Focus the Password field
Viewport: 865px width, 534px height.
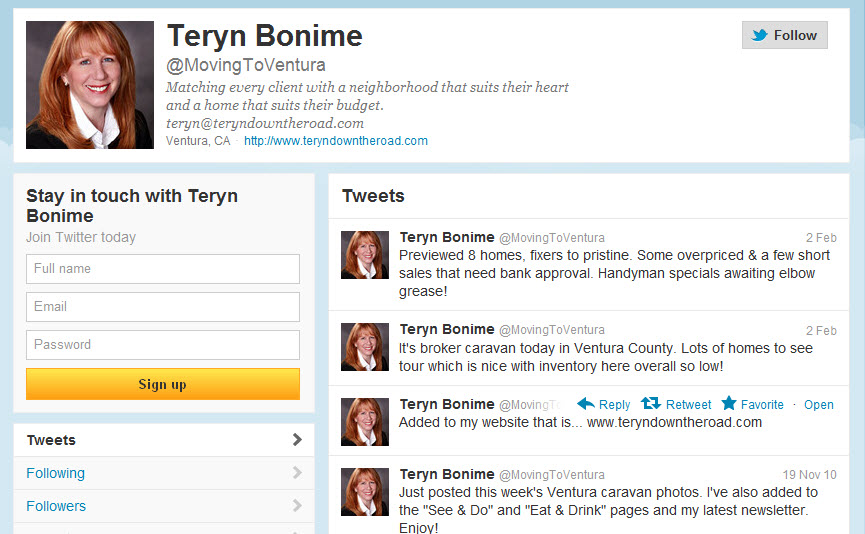pyautogui.click(x=163, y=345)
